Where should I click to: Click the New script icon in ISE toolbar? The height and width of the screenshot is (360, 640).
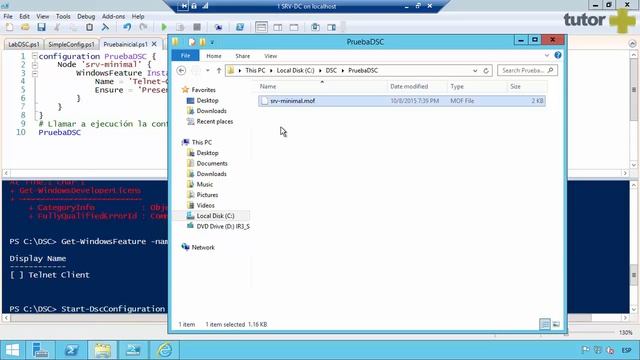pyautogui.click(x=9, y=27)
